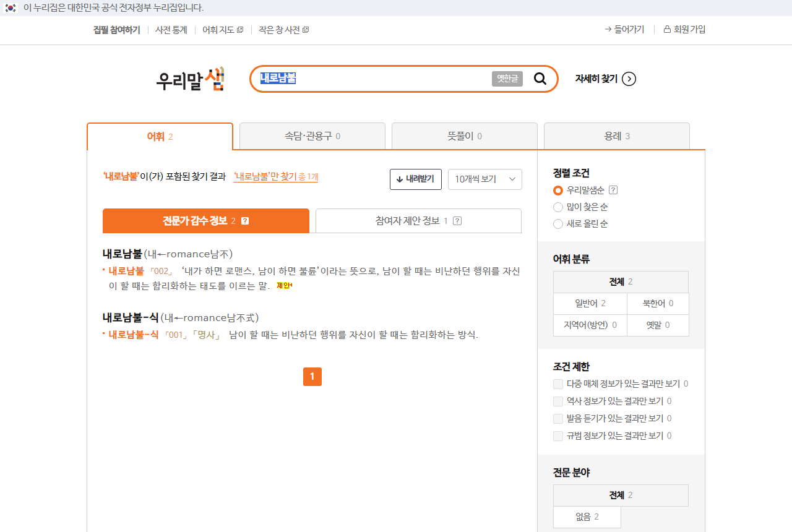Open the 사전 통계 link
Viewport: 792px width, 532px height.
coord(171,30)
